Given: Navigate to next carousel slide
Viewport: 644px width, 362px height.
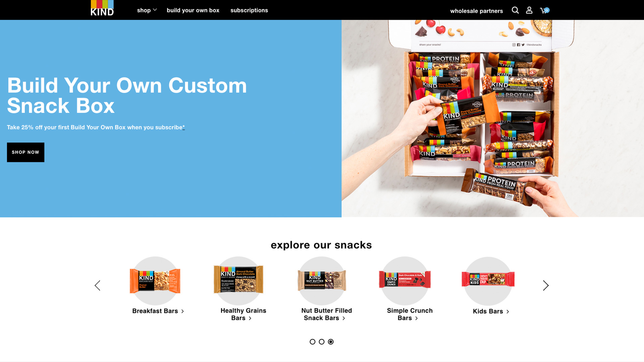Looking at the screenshot, I should (545, 285).
